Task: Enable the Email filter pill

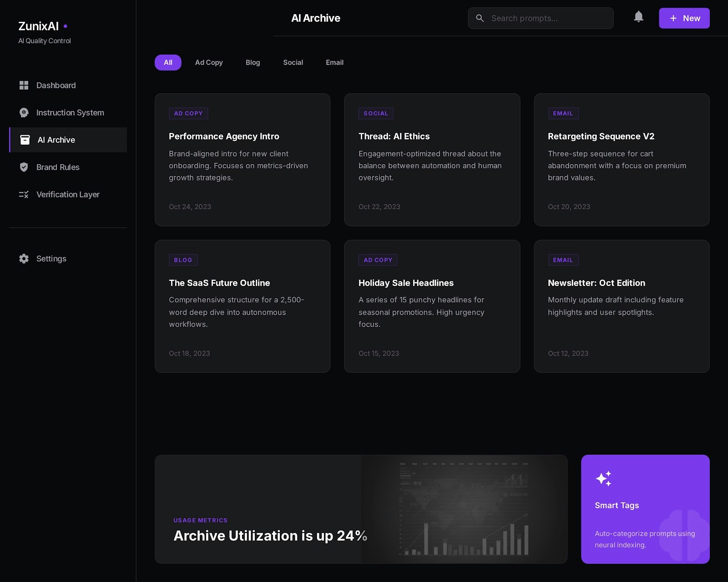Action: tap(334, 62)
